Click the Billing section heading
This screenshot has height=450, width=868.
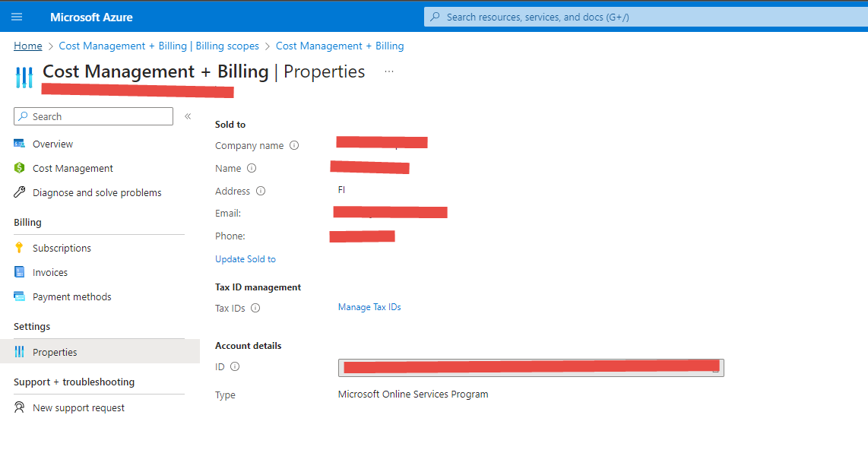pyautogui.click(x=27, y=223)
